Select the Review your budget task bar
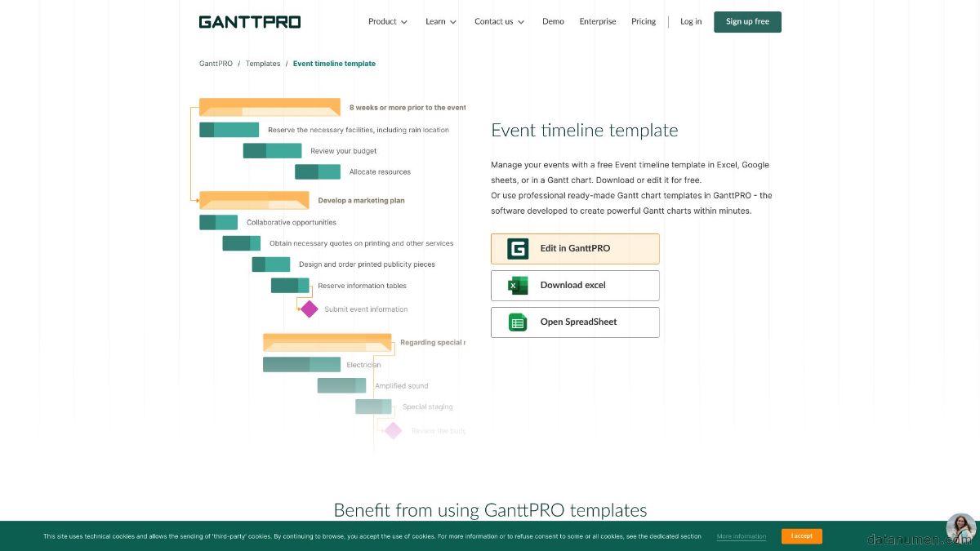This screenshot has width=980, height=551. coord(272,151)
